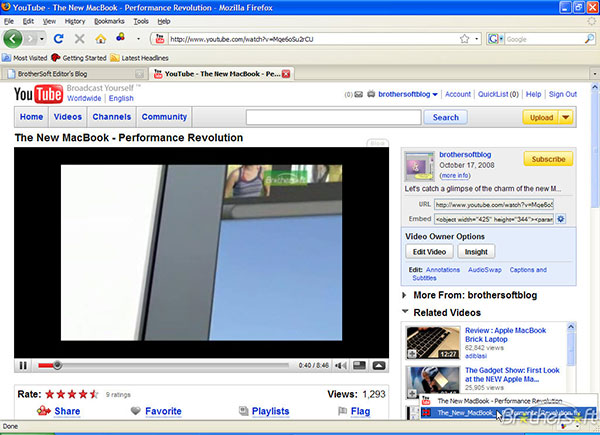Open Getting Started bookmark
This screenshot has height=435, width=600.
(79, 58)
